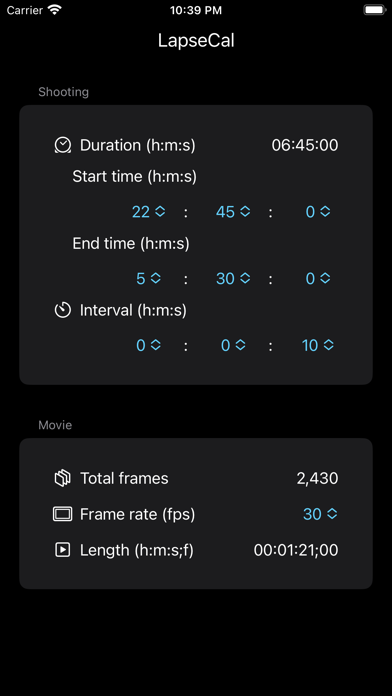Viewport: 392px width, 696px height.
Task: Tap the Interval timer icon
Action: [63, 310]
